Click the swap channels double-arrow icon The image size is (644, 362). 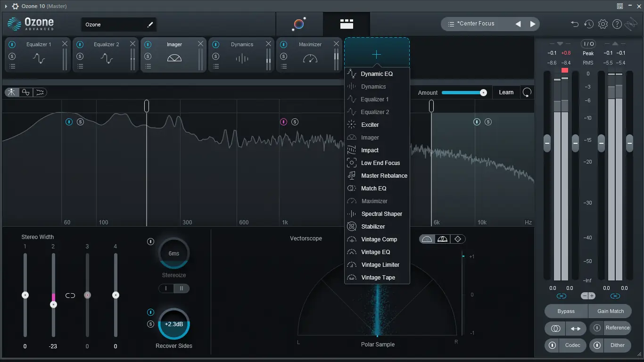pyautogui.click(x=576, y=328)
